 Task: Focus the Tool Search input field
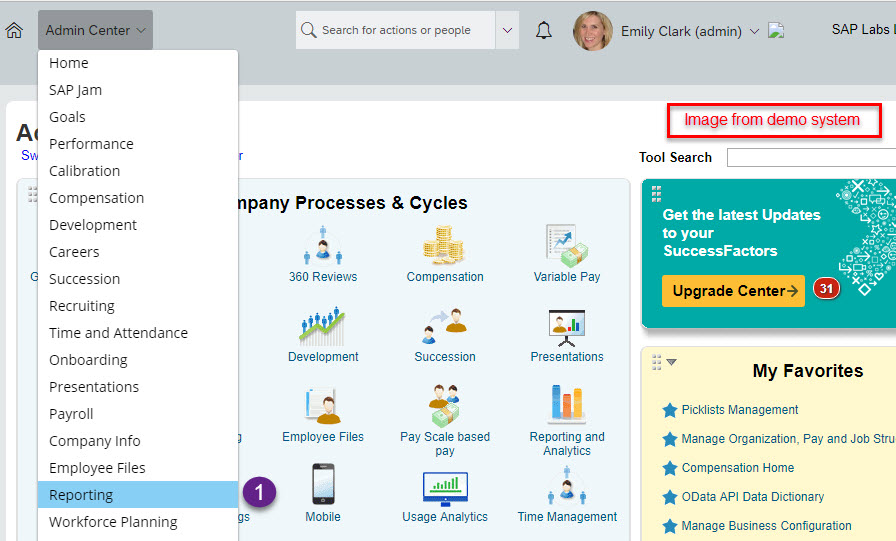811,158
